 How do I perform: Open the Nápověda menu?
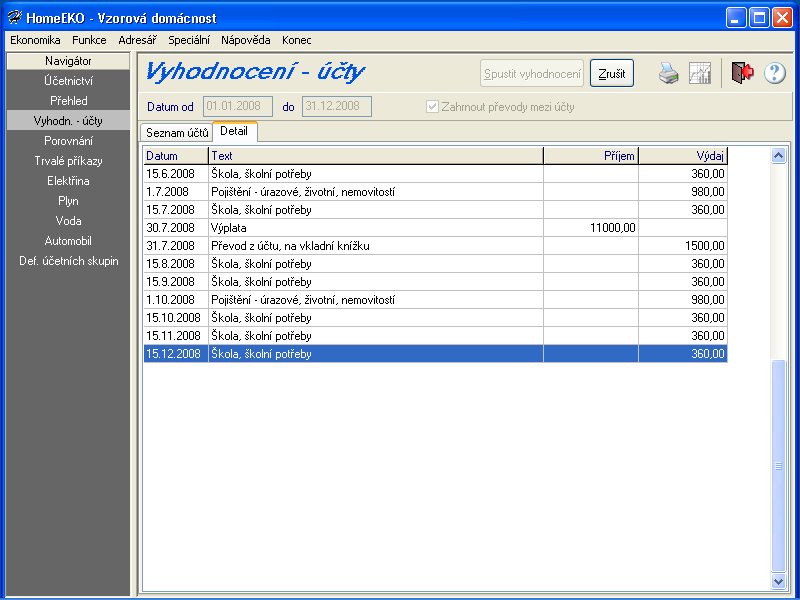(246, 40)
